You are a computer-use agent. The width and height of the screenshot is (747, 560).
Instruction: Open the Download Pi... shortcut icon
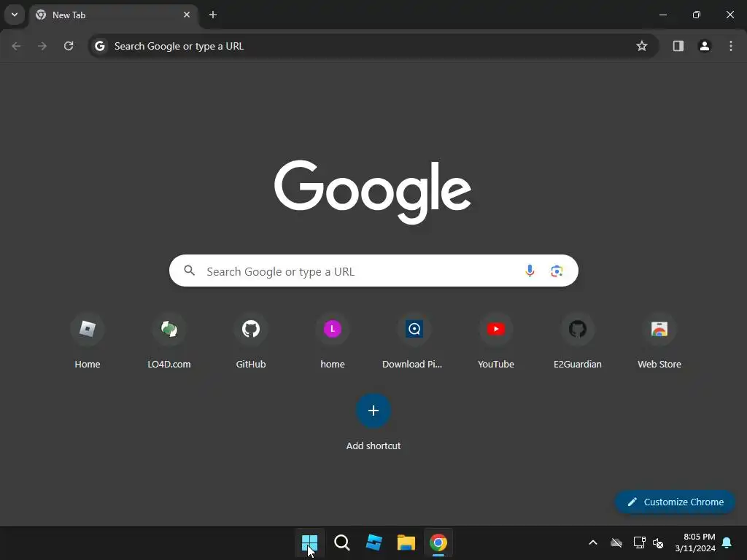tap(414, 329)
